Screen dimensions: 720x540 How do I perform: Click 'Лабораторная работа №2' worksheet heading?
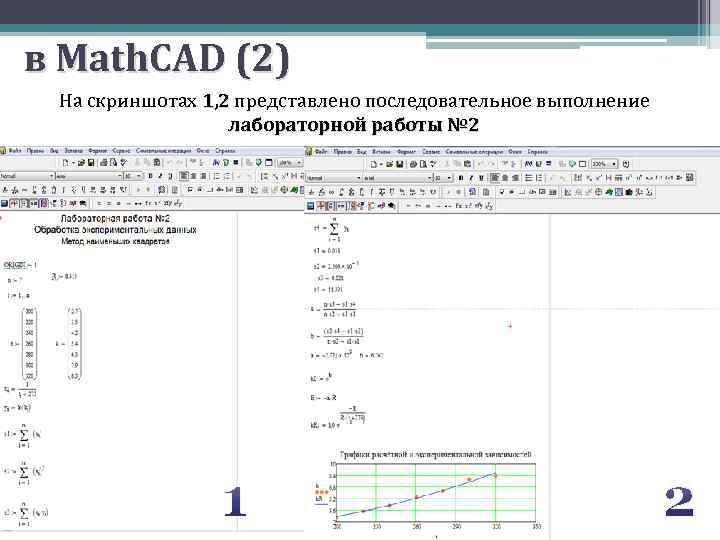point(115,218)
